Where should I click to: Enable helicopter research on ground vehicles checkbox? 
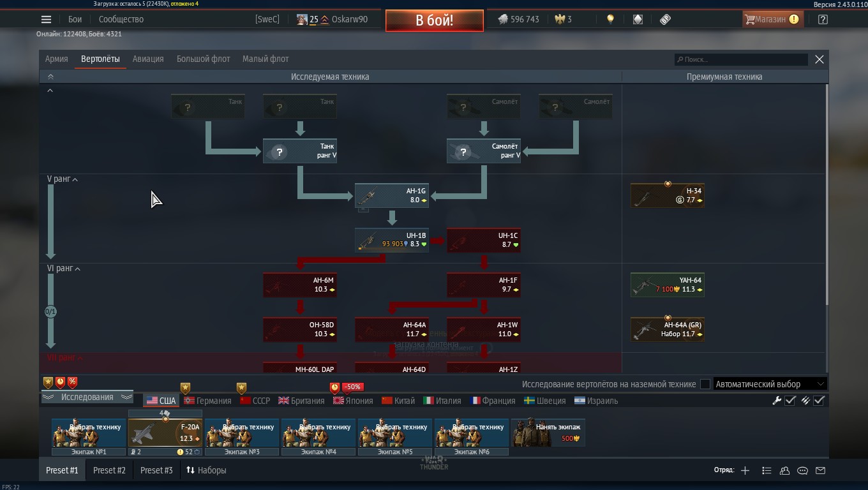(705, 384)
